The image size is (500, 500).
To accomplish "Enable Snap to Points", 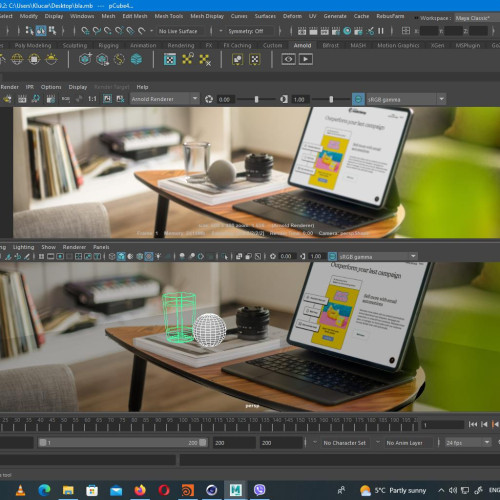I will (x=108, y=31).
